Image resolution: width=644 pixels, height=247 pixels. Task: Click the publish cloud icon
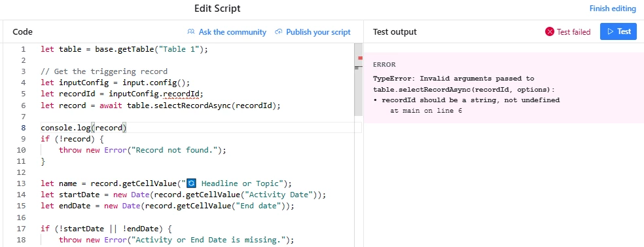279,31
